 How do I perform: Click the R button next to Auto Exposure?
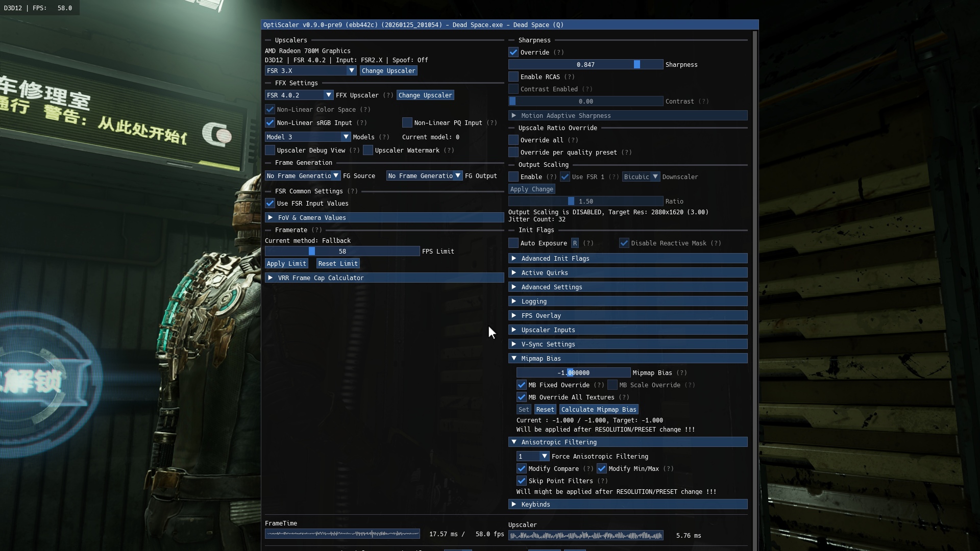pos(575,243)
